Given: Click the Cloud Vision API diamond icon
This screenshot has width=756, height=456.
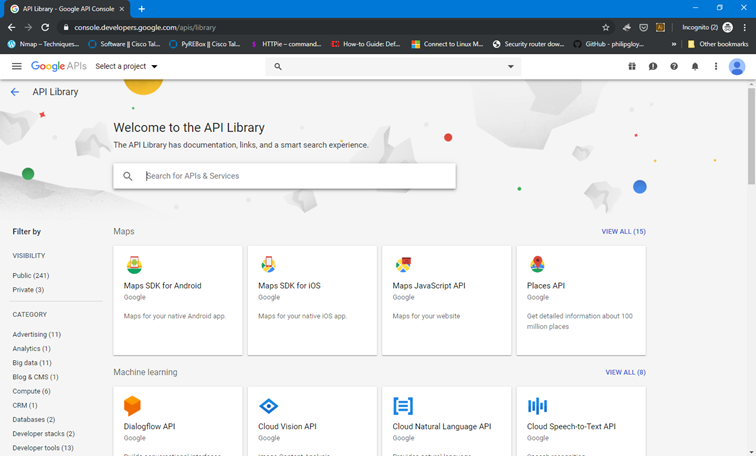Looking at the screenshot, I should (269, 406).
